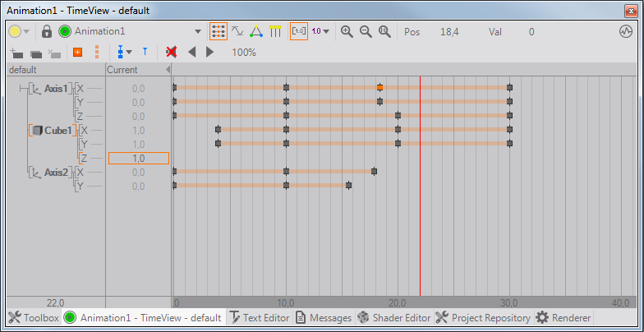Viewport: 644px width, 332px height.
Task: Click the Cube1 Z current value field
Action: click(138, 158)
